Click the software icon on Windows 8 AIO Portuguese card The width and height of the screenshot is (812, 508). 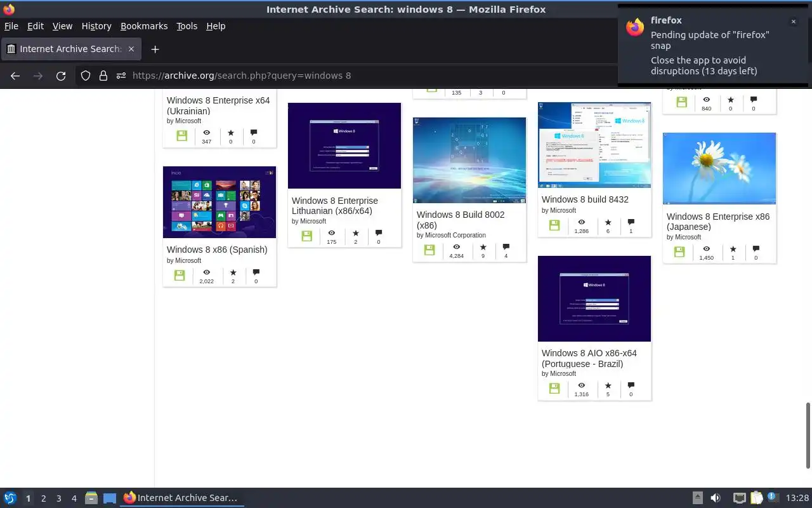coord(554,389)
